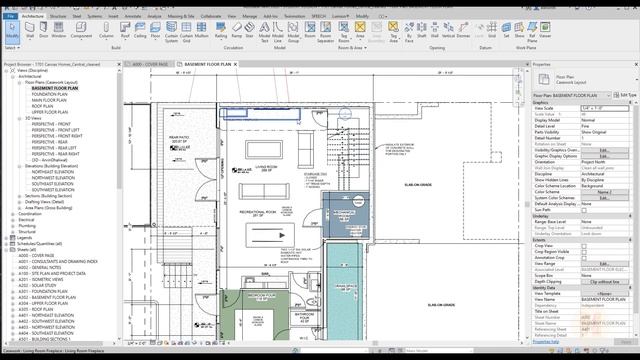Activate the Roof tool
The height and width of the screenshot is (360, 640).
(x=125, y=31)
